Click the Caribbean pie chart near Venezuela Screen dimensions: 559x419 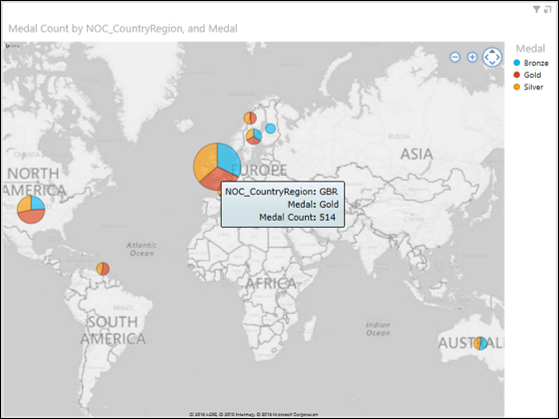pyautogui.click(x=103, y=269)
